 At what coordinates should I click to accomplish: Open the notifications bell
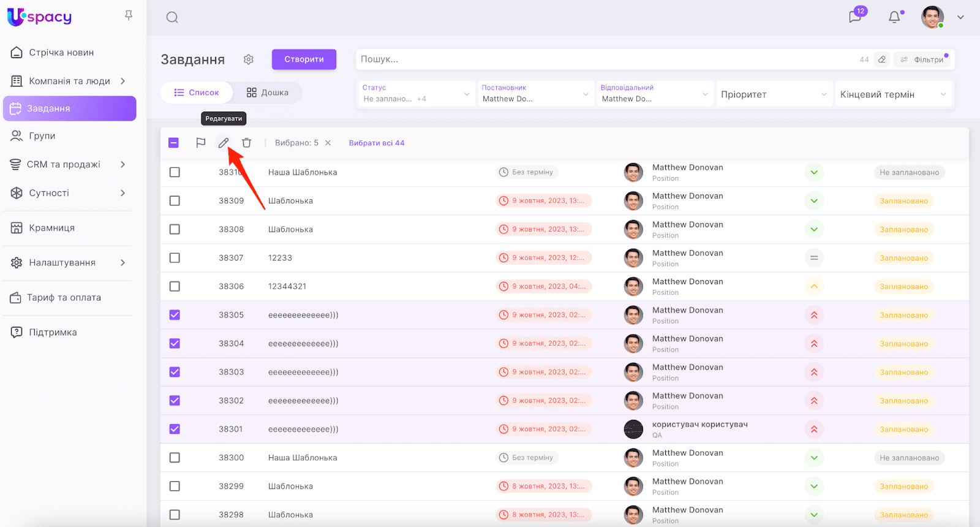894,17
